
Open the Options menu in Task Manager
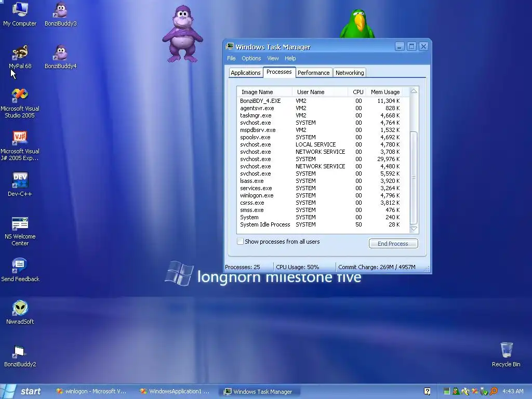coord(251,58)
